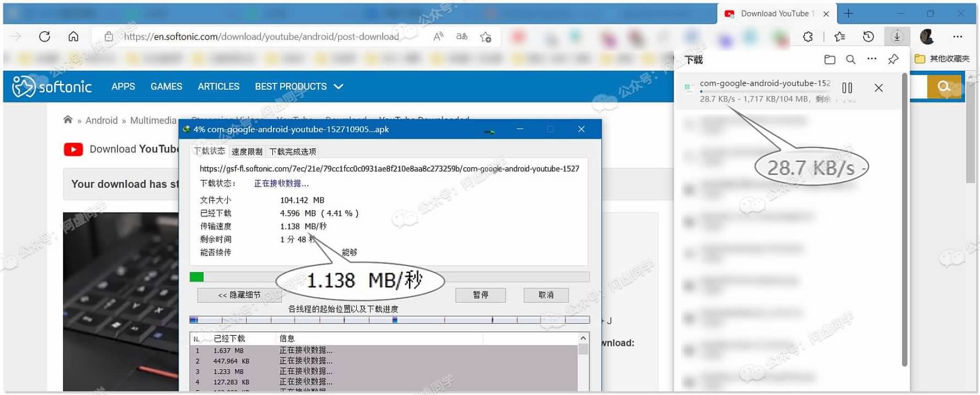Open the read aloud tool in address bar

[x=438, y=37]
